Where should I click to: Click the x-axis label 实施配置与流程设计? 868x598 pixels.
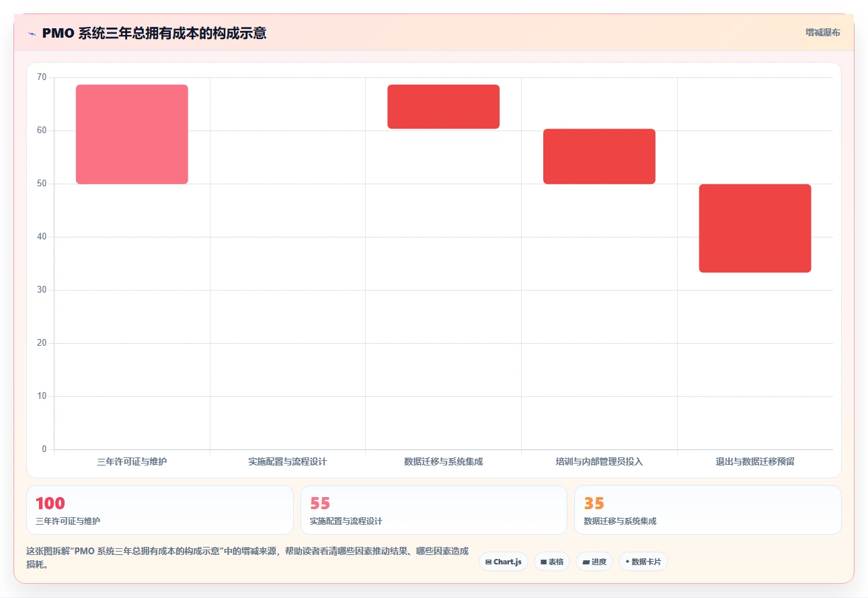click(x=288, y=461)
